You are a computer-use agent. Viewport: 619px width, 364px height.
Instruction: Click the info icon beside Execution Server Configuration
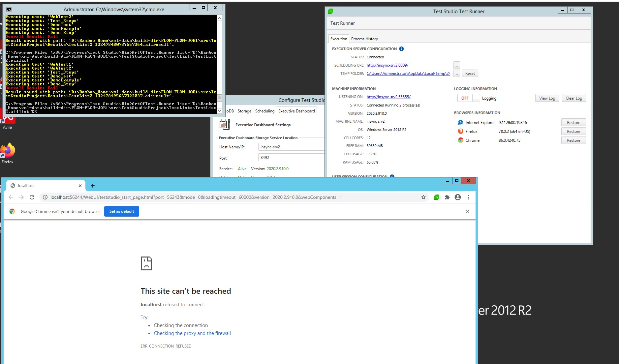401,49
